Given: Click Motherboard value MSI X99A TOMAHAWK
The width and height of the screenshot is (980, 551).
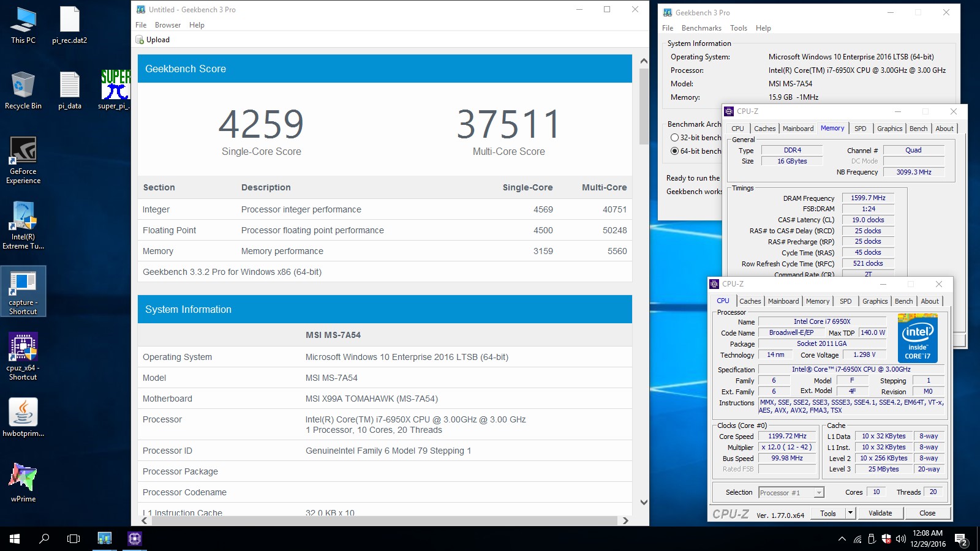Looking at the screenshot, I should [372, 399].
